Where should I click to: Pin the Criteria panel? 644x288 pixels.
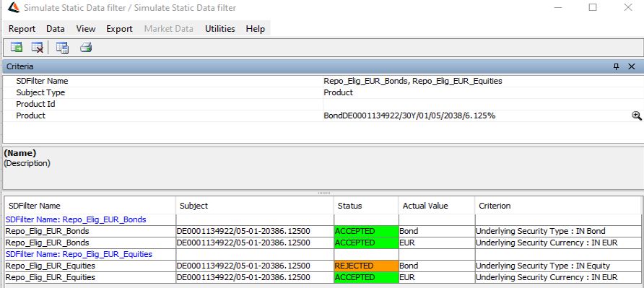616,66
